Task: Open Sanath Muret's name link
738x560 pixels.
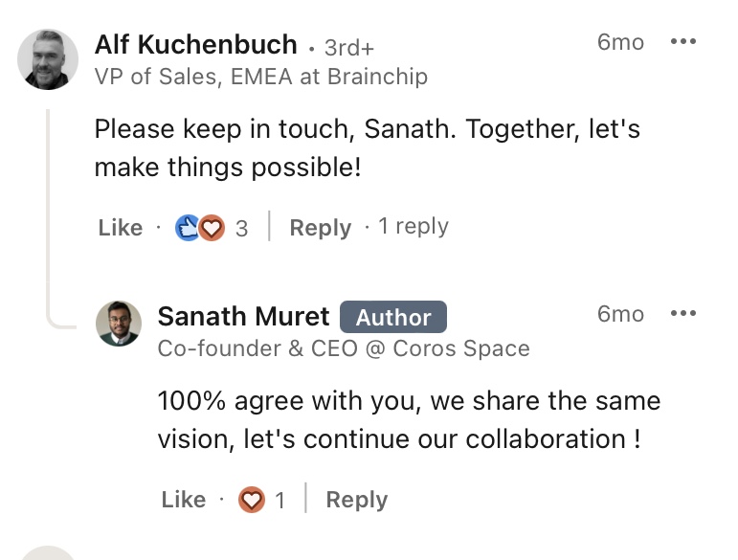Action: click(243, 317)
